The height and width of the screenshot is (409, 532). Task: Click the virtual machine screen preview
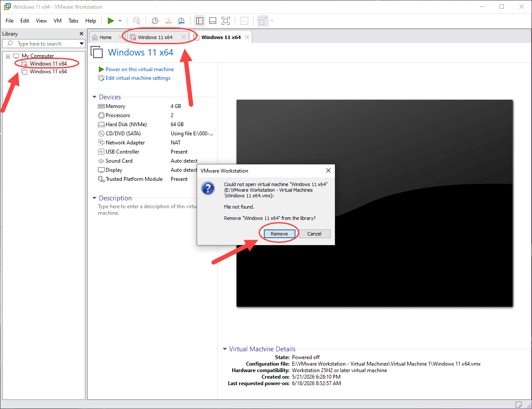point(374,203)
